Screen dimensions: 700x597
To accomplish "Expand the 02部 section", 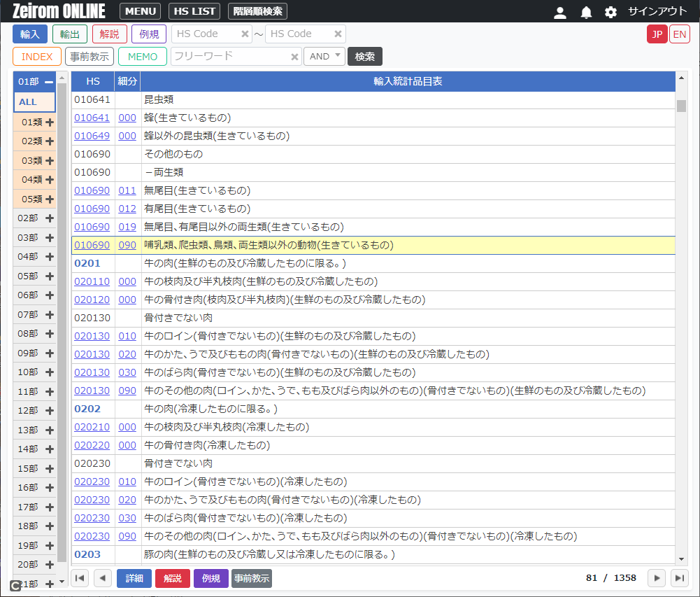I will click(x=50, y=218).
